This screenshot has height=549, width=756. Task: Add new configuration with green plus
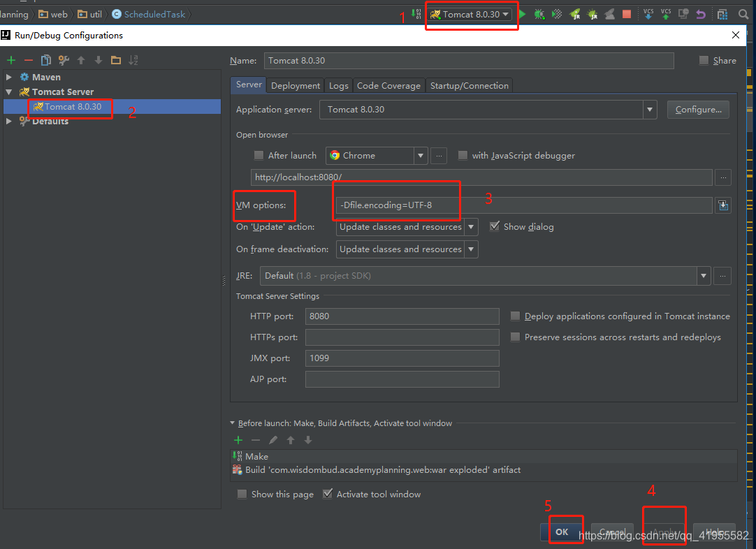(x=11, y=60)
